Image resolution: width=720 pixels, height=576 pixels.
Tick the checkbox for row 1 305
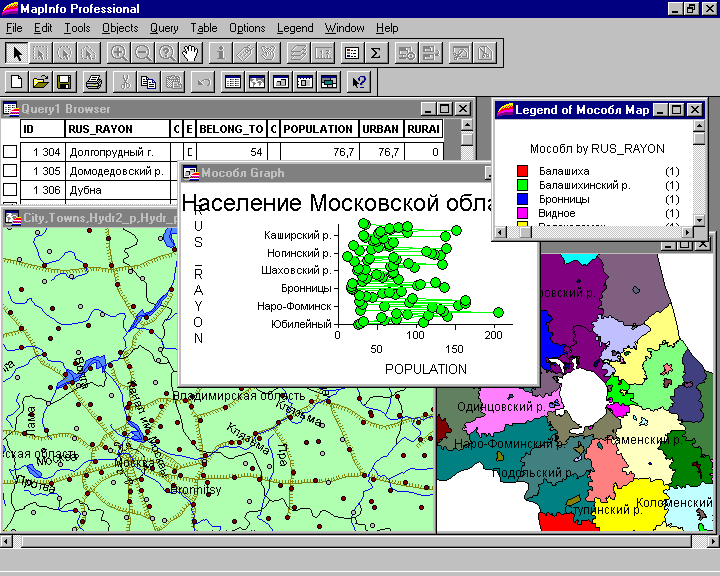click(x=10, y=170)
